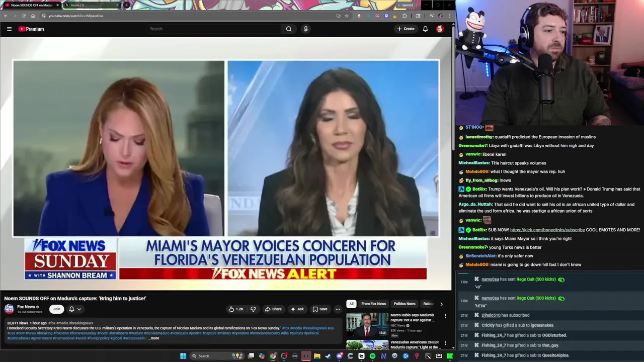Open the green Kick app taskbar icon
The width and height of the screenshot is (644, 362).
(450, 356)
